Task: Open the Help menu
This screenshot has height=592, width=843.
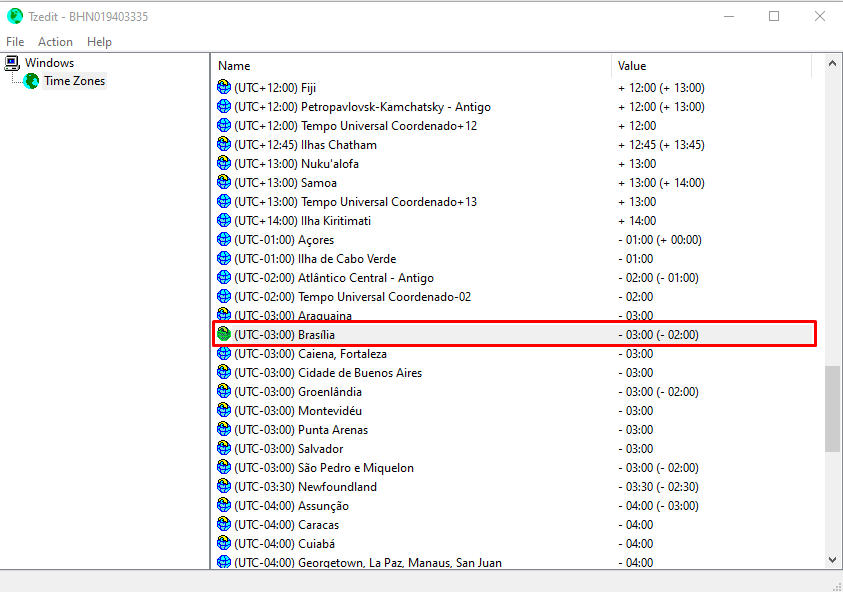Action: 99,42
